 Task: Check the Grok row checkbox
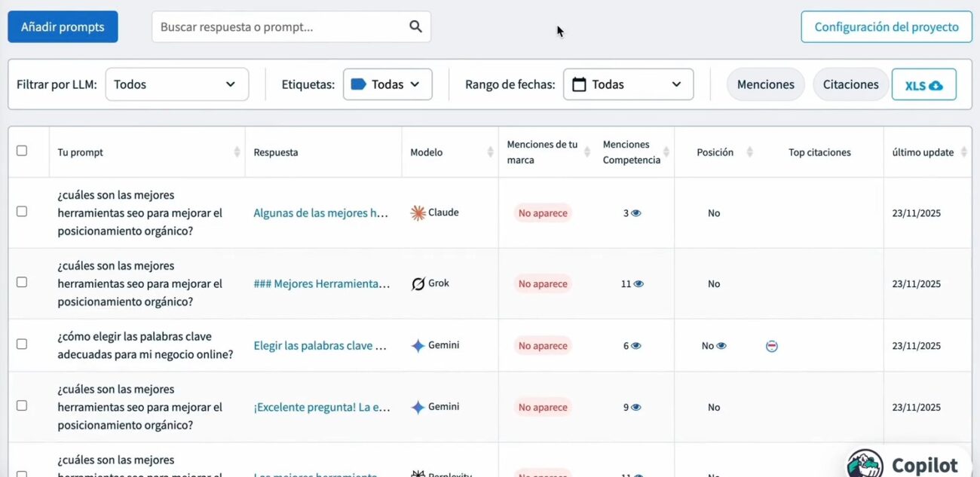tap(22, 283)
